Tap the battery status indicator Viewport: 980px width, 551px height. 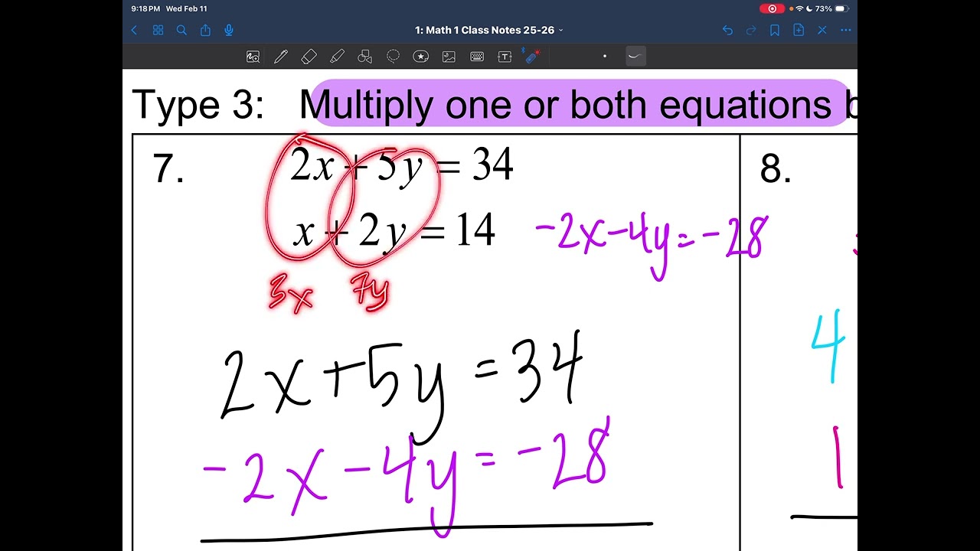(841, 8)
